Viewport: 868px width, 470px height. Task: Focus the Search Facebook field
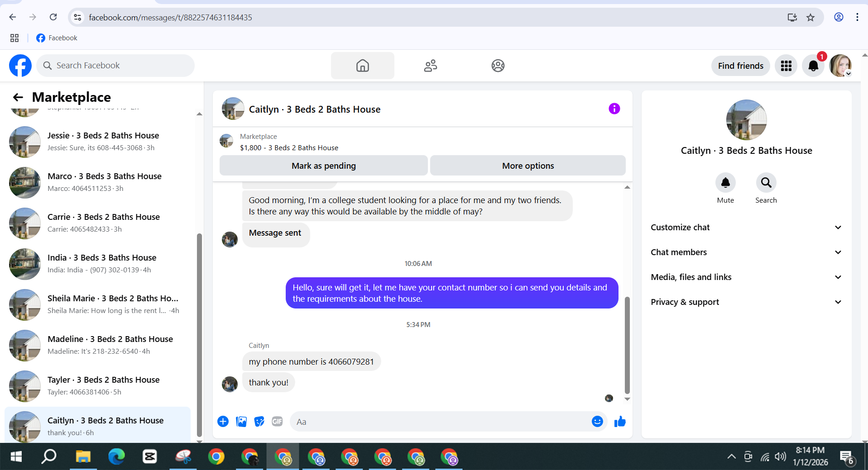pyautogui.click(x=115, y=66)
